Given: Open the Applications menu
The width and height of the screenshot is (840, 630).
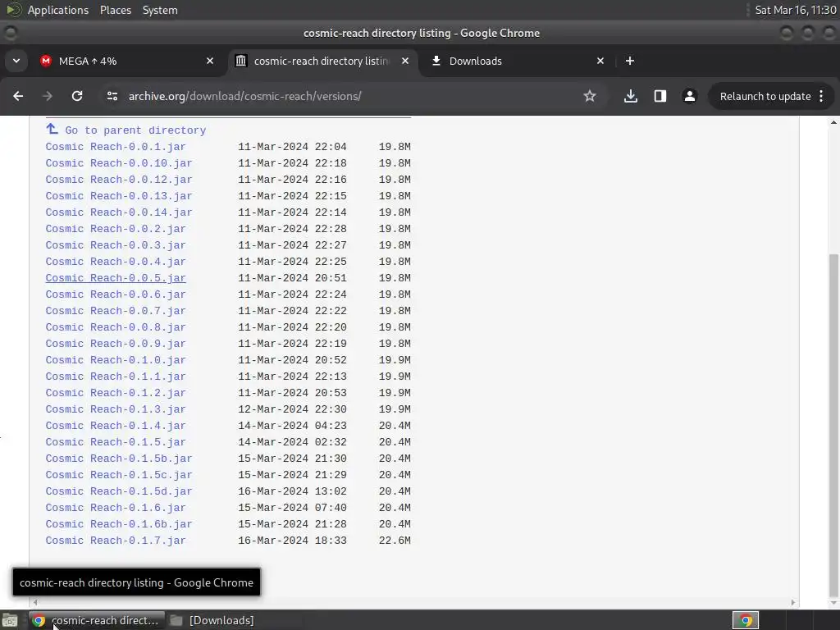Looking at the screenshot, I should click(x=58, y=10).
